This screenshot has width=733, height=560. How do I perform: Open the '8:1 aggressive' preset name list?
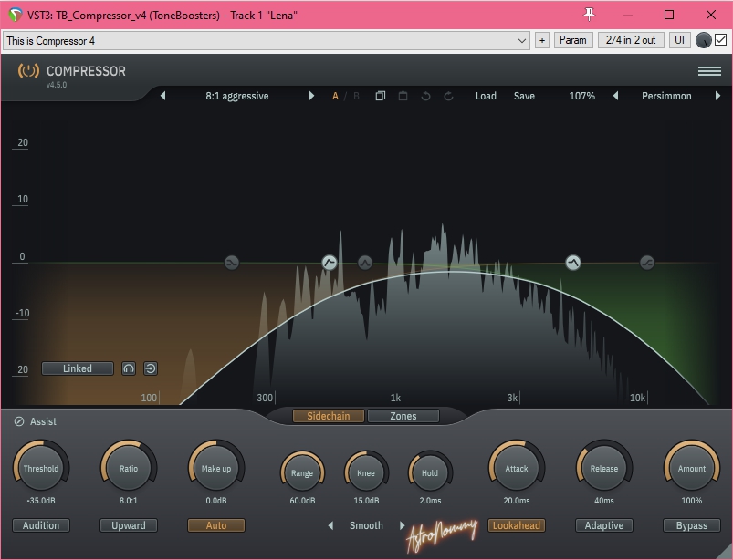(x=237, y=96)
